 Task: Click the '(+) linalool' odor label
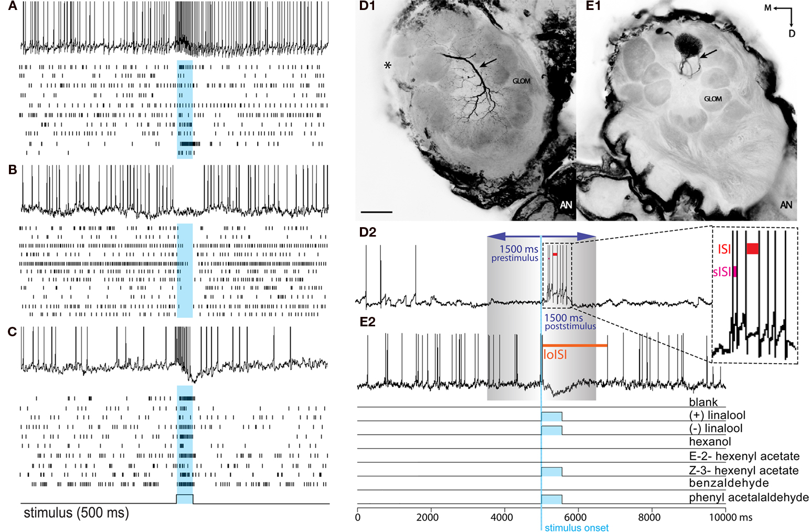click(717, 416)
